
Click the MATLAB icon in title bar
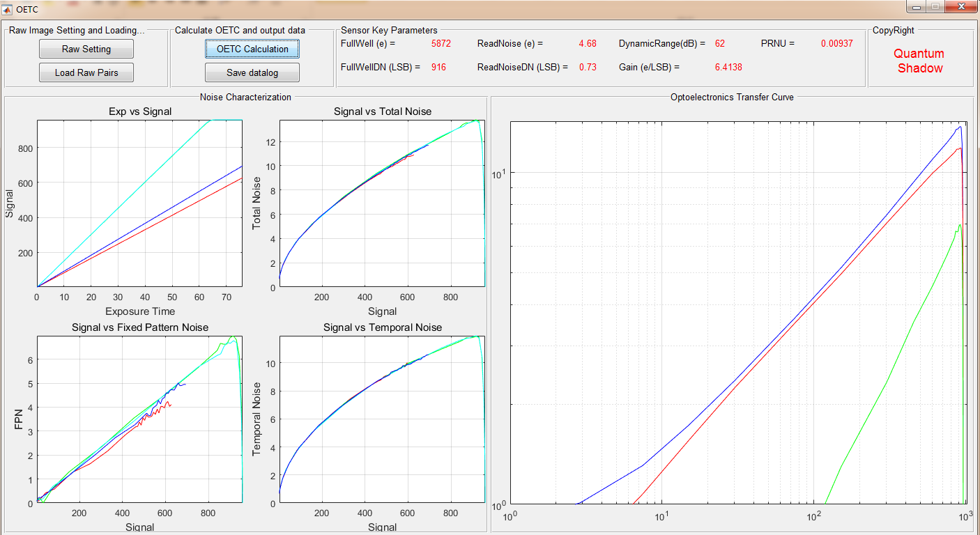[x=7, y=9]
